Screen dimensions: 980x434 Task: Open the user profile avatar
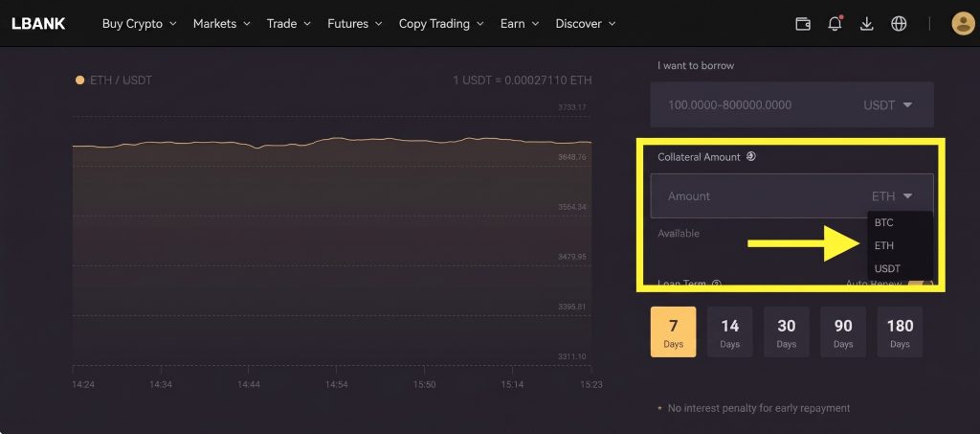click(x=963, y=24)
